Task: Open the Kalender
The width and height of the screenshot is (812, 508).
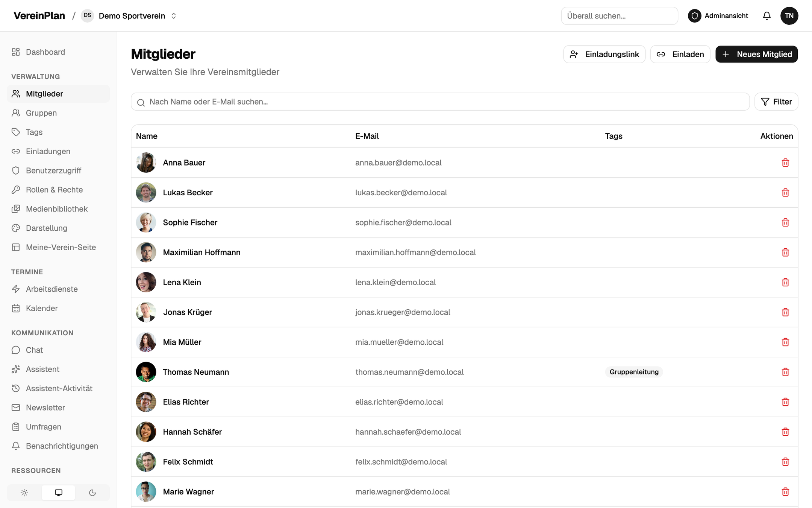Action: tap(58, 308)
